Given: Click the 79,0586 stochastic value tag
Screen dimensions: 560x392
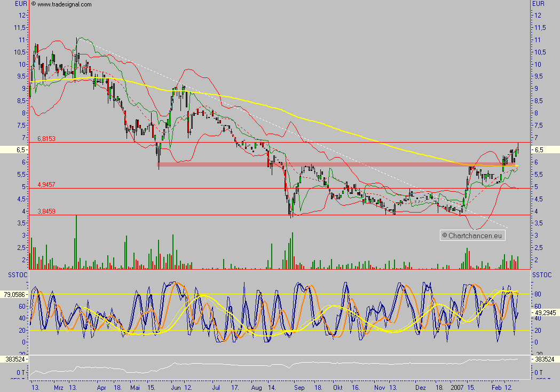Looking at the screenshot, I should [14, 294].
